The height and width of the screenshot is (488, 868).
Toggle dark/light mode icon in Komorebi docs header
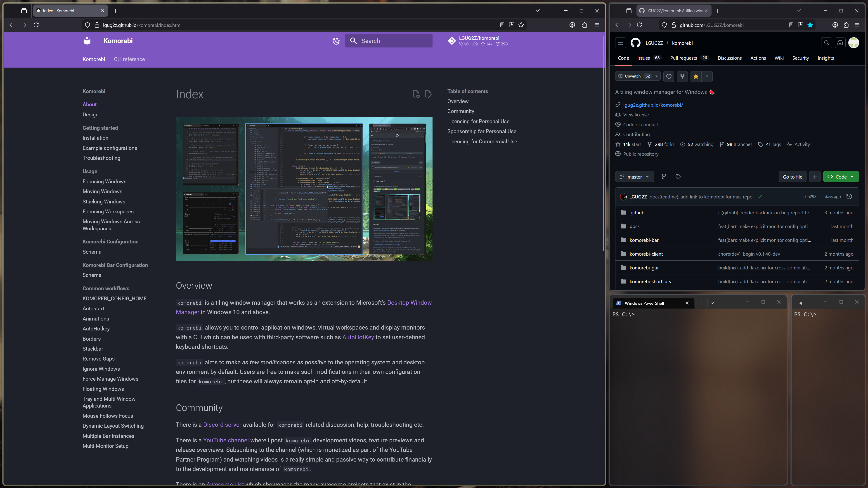[x=336, y=41]
